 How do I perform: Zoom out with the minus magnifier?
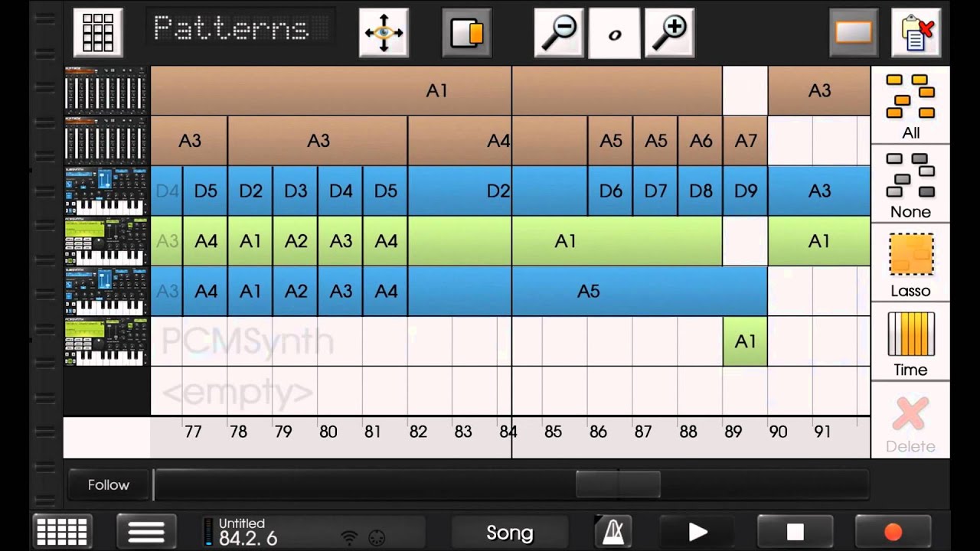(559, 32)
